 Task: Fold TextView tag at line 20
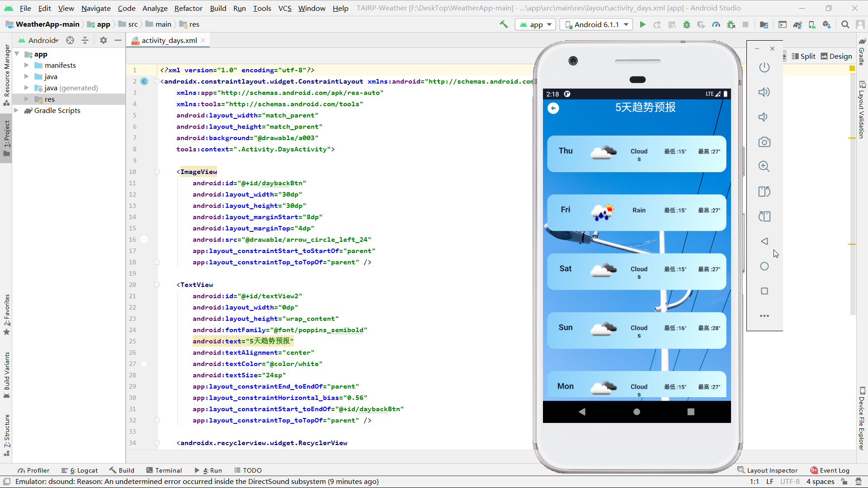pos(157,285)
